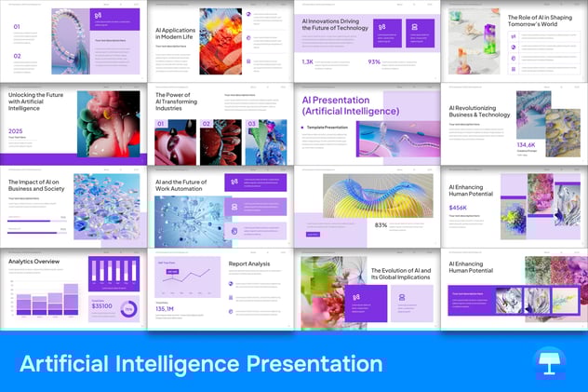Click the Artificial Intelligence Presentation banner title

200,364
